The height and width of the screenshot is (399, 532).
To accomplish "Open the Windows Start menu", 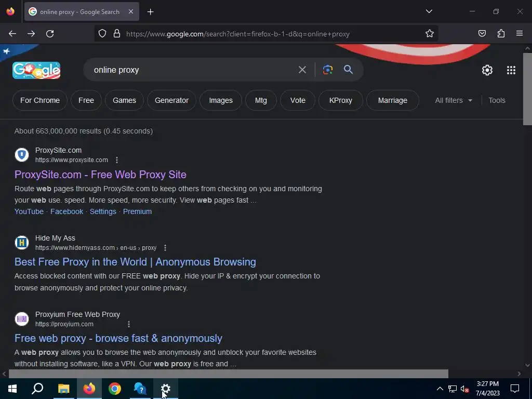I will (12, 389).
